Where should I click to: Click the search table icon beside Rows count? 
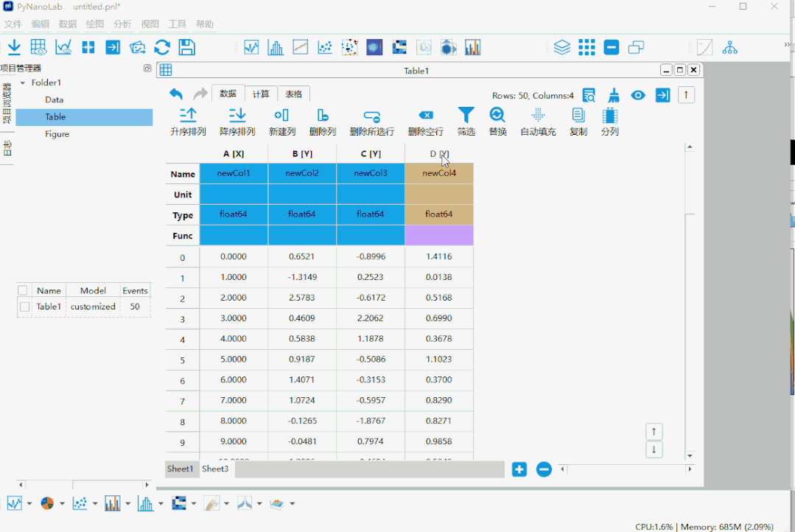(589, 95)
